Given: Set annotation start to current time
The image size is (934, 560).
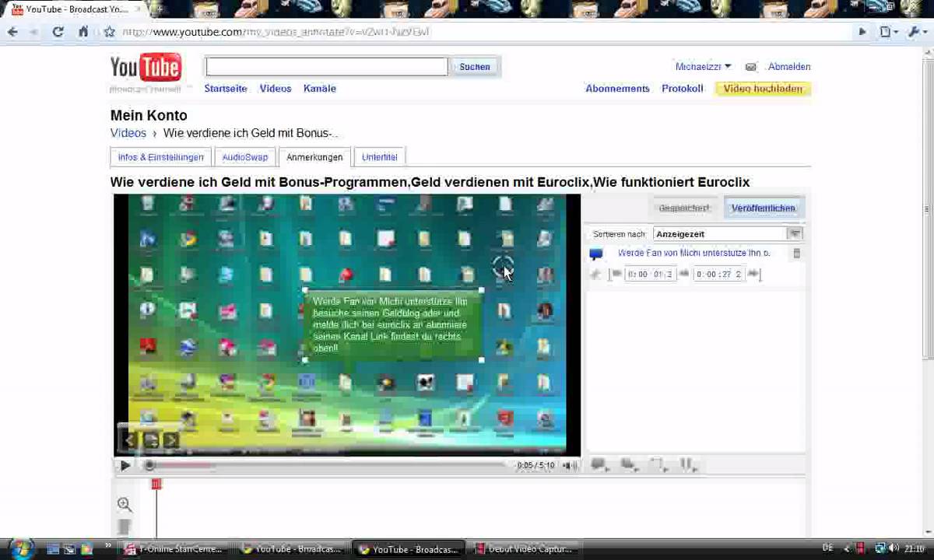Looking at the screenshot, I should pyautogui.click(x=616, y=274).
